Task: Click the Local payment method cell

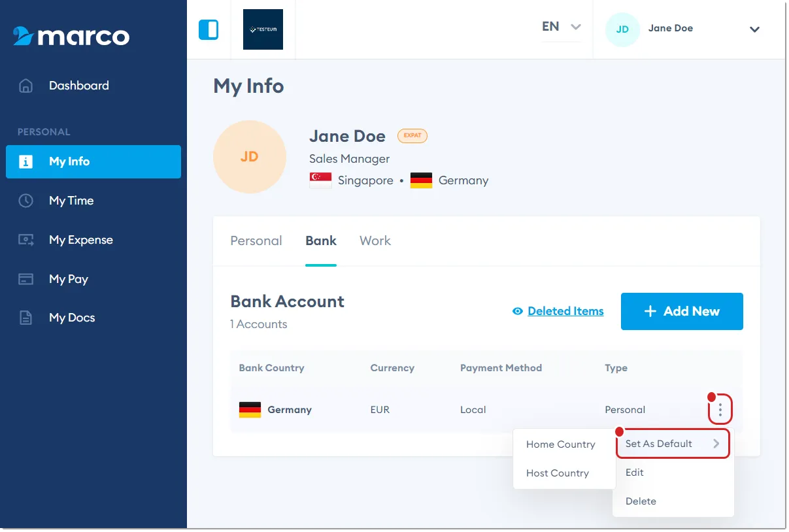Action: coord(473,410)
